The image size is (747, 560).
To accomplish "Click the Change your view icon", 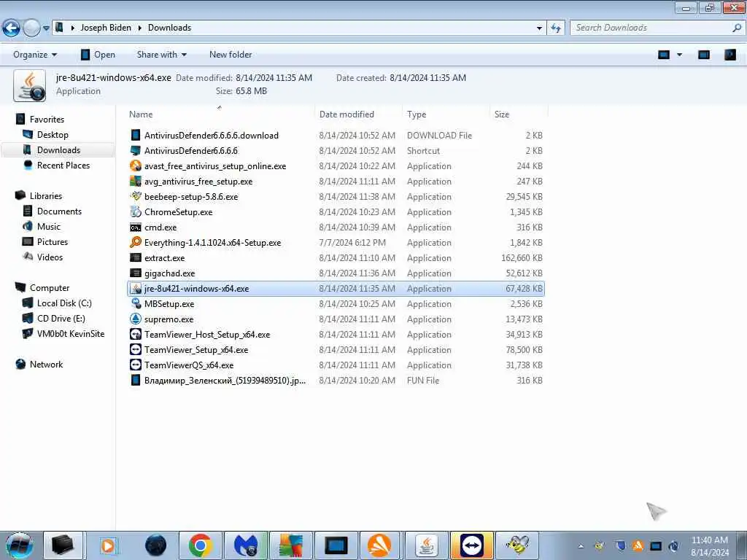I will [x=664, y=55].
